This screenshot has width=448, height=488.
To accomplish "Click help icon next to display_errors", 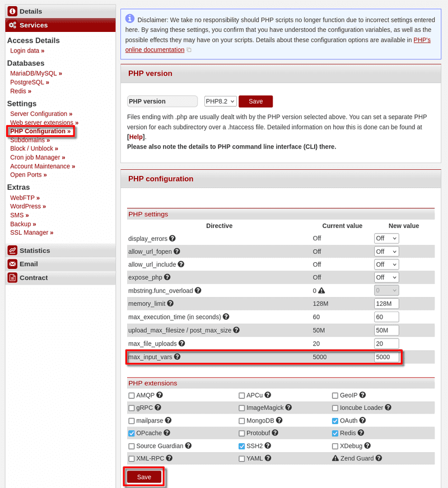I will coord(172,239).
